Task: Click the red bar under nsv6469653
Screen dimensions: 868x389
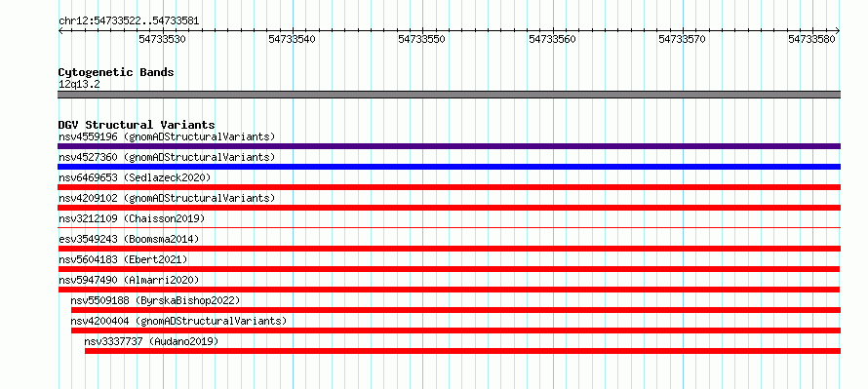Action: (449, 187)
